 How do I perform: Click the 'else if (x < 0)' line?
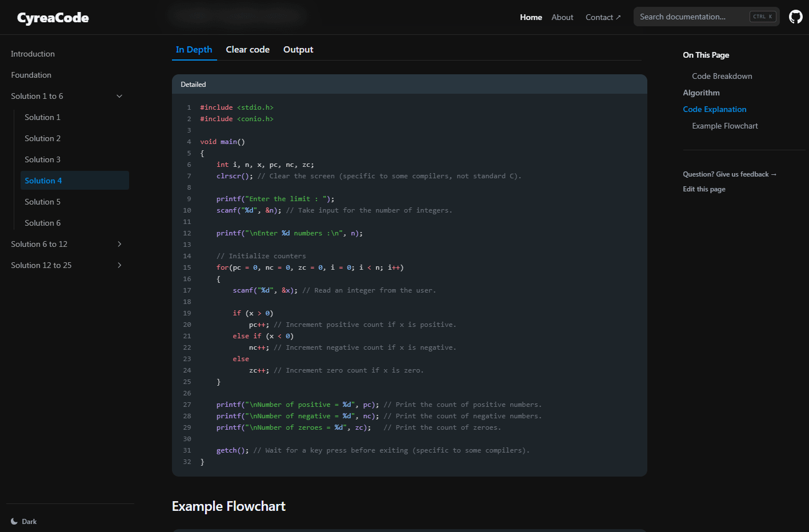coord(263,336)
